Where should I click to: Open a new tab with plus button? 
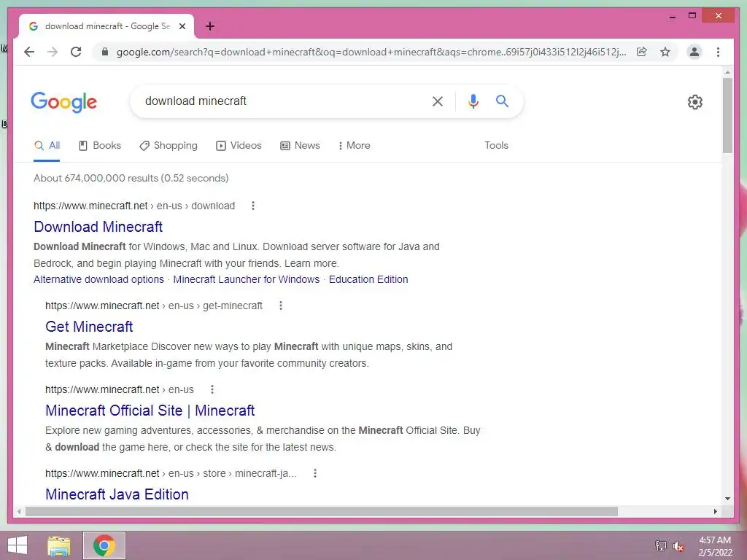210,26
